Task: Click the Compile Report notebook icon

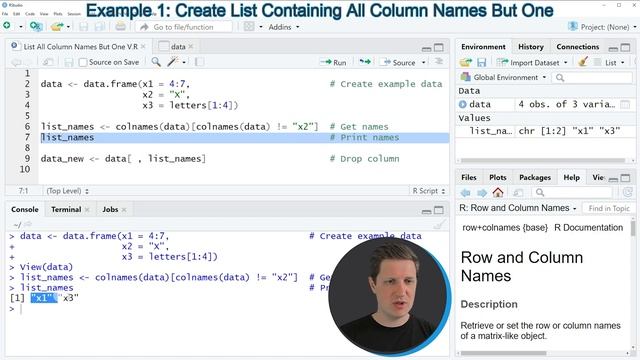Action: [x=200, y=62]
